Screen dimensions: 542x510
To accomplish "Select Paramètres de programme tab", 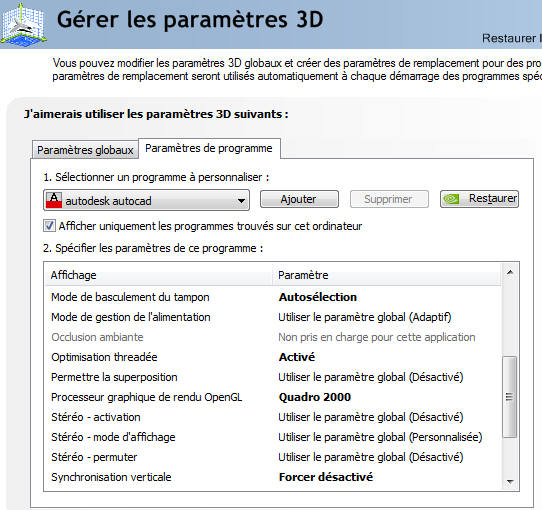I will pos(209,148).
